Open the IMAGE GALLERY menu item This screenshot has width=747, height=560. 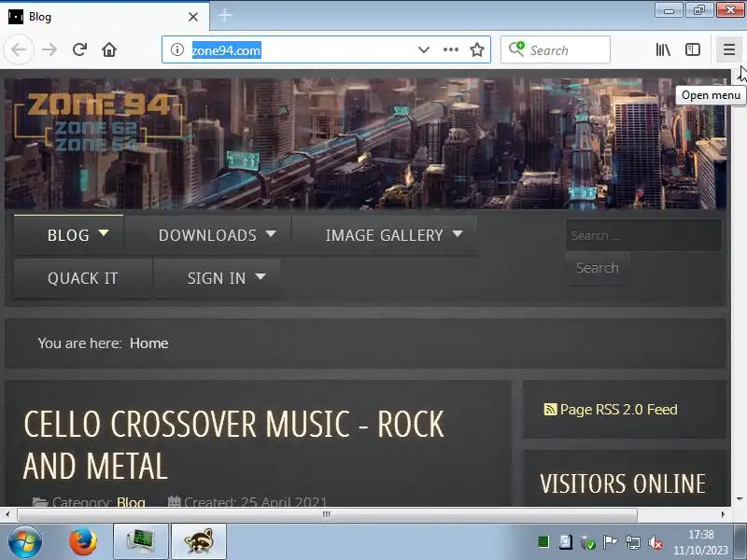coord(384,235)
